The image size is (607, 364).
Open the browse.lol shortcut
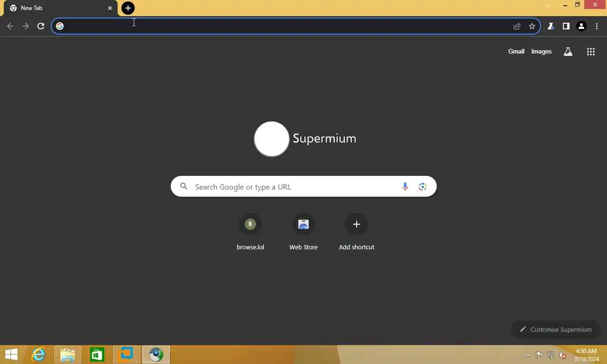coord(250,232)
